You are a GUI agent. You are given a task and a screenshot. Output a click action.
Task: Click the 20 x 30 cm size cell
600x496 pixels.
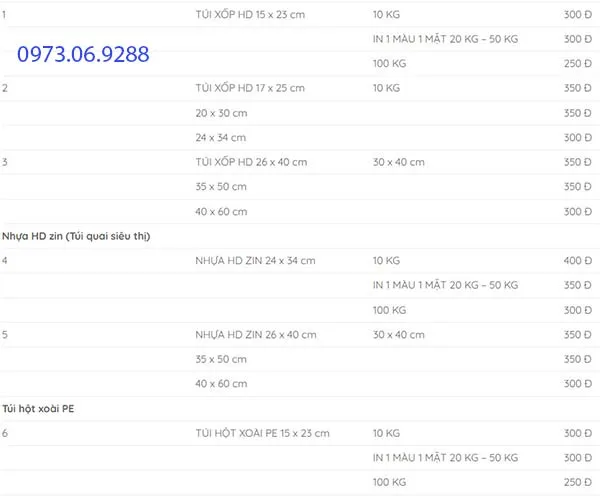tap(221, 113)
